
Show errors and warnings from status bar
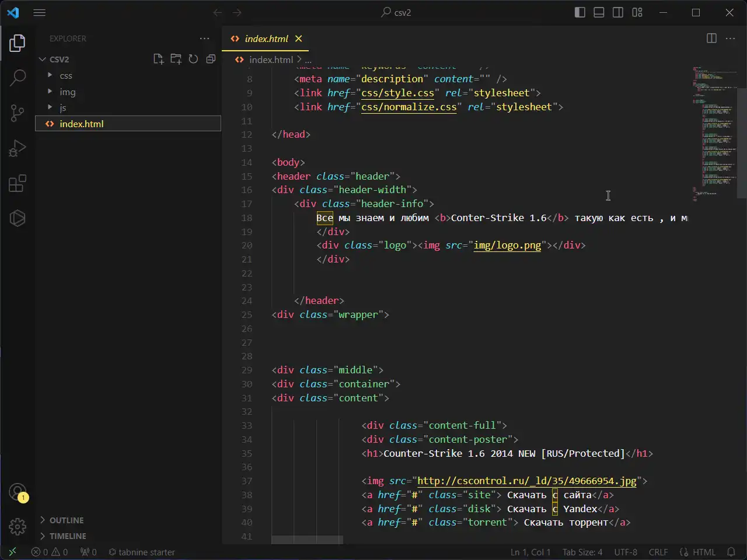point(50,552)
